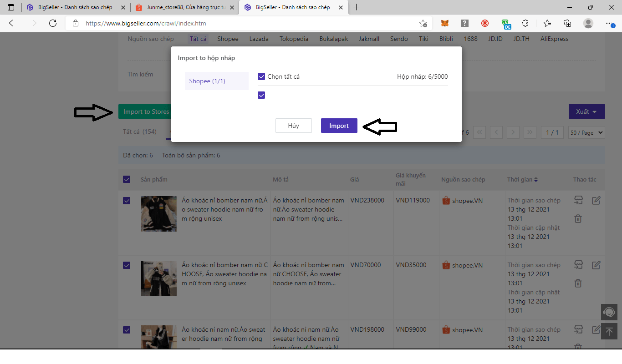This screenshot has height=364, width=622.
Task: Click the Hủy cancel button
Action: point(293,126)
